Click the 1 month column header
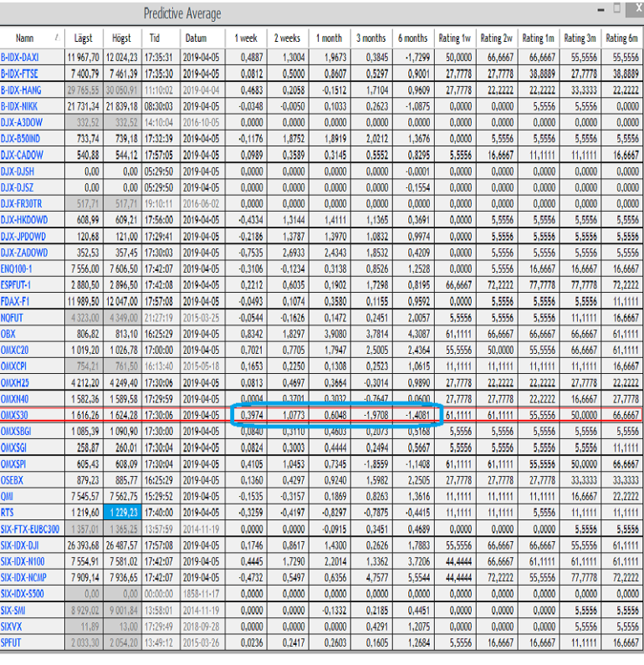 329,38
